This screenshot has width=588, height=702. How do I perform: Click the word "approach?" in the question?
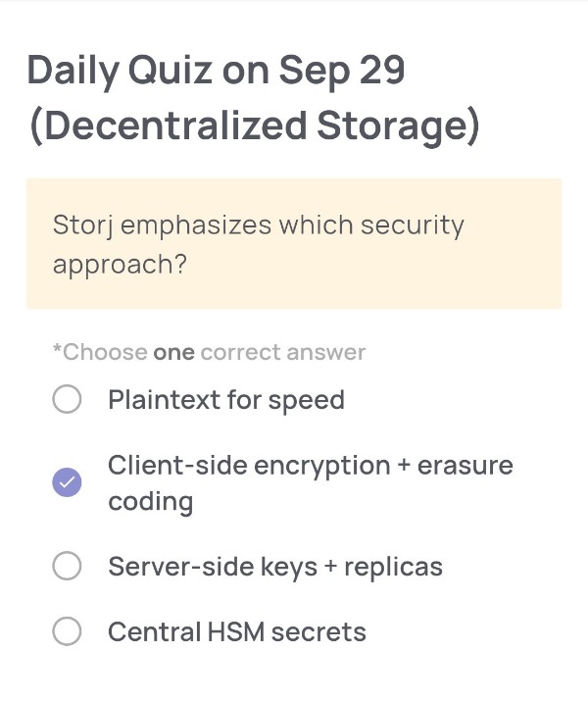pos(120,265)
